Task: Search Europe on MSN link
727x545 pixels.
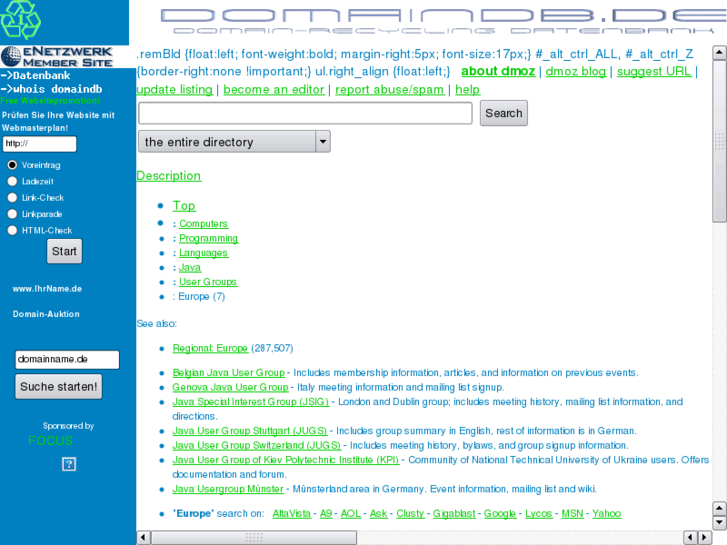Action: click(x=573, y=513)
